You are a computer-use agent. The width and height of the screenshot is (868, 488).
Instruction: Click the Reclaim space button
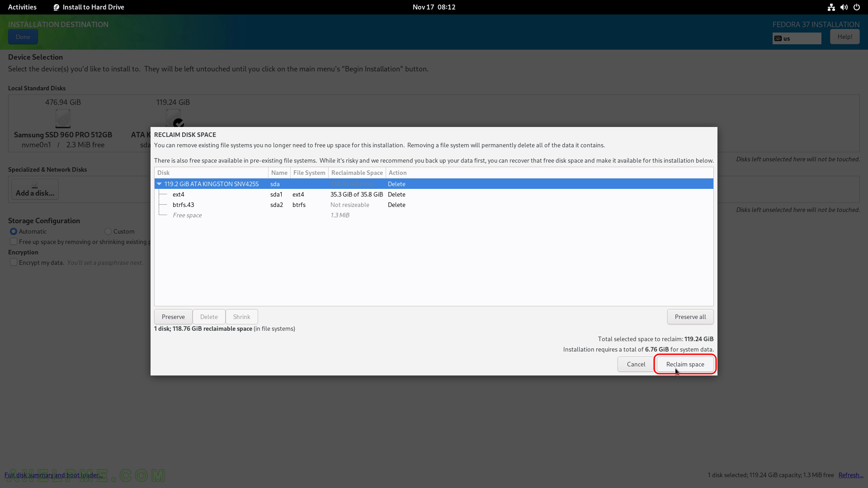pyautogui.click(x=685, y=364)
